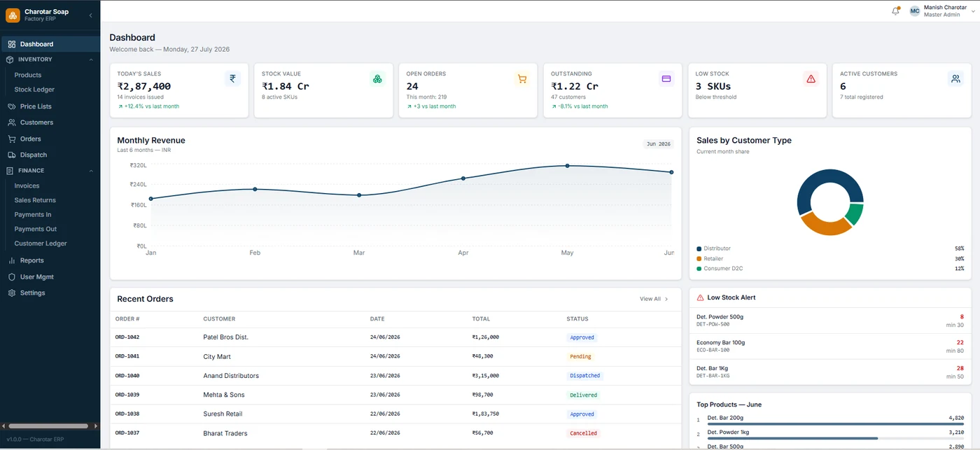Click the Settings gear icon
This screenshot has width=980, height=450.
(x=12, y=293)
